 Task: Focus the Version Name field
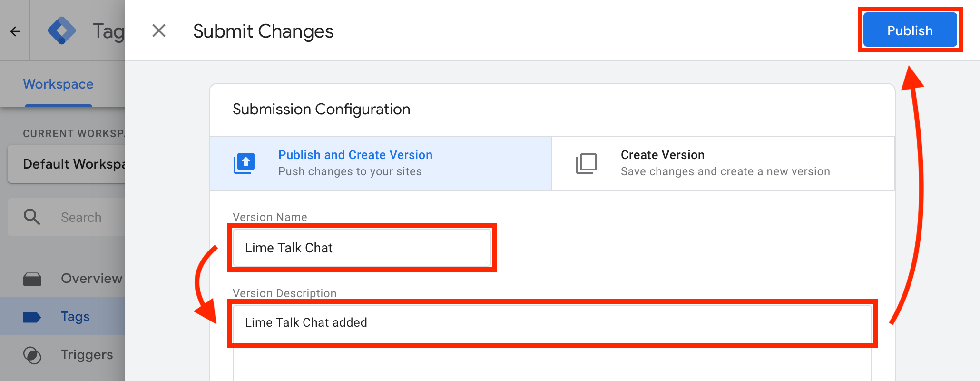pyautogui.click(x=362, y=248)
